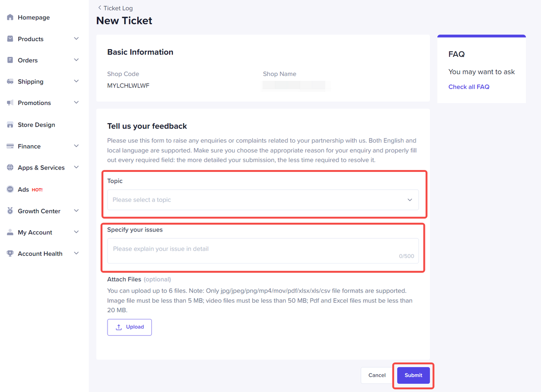Collapse or expand the Shipping submenu chevron
The image size is (541, 392).
tap(76, 81)
